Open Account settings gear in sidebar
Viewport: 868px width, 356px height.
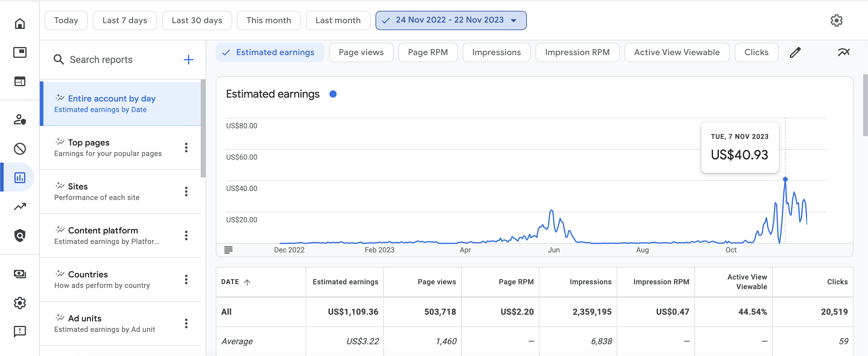(x=20, y=303)
